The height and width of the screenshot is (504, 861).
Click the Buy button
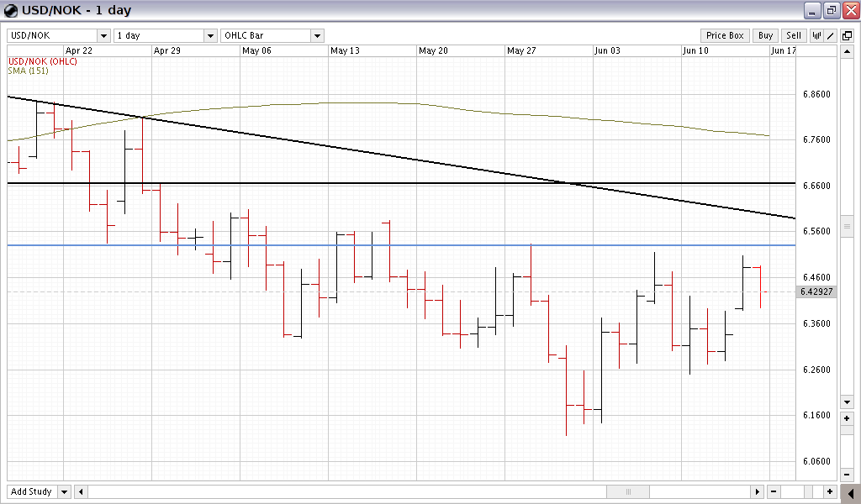765,35
